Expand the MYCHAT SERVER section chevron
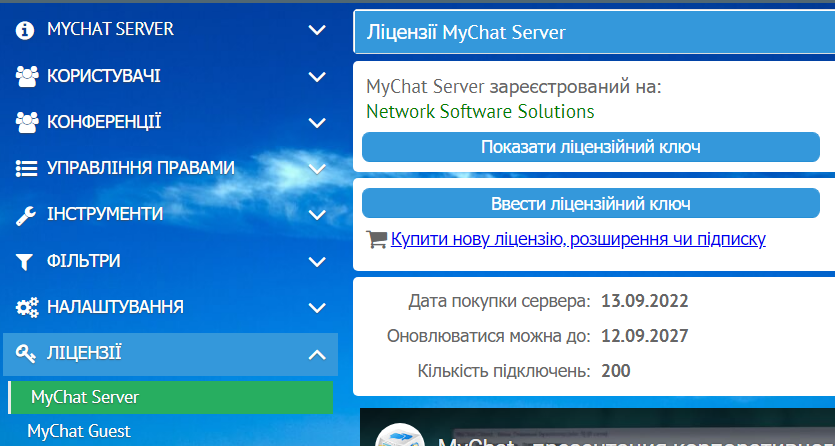This screenshot has width=835, height=446. point(317,30)
